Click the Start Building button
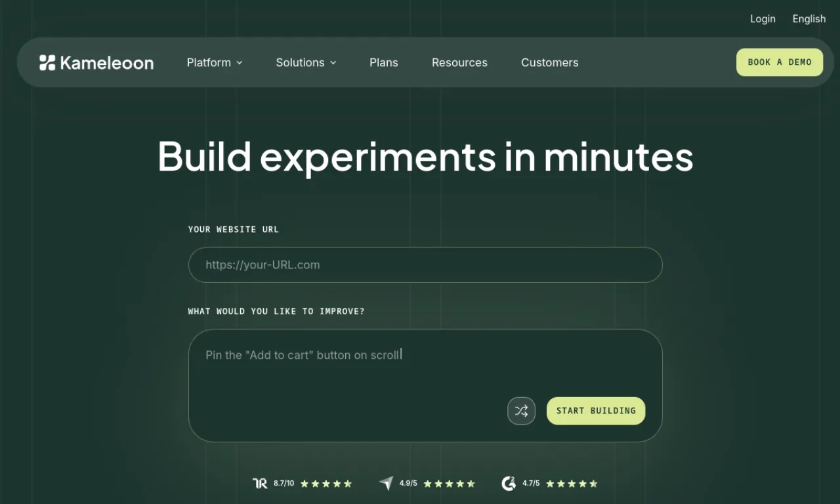 (596, 411)
